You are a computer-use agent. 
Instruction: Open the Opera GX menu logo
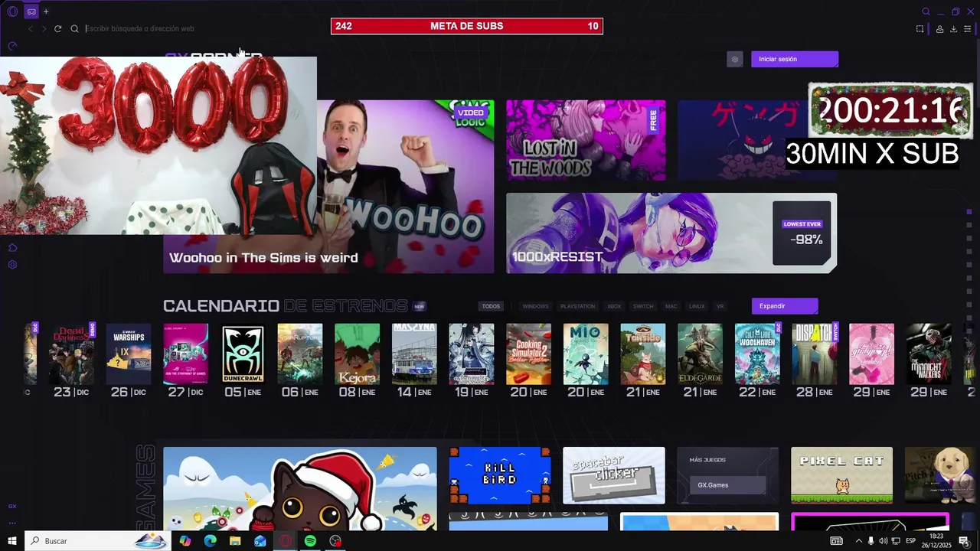[12, 11]
